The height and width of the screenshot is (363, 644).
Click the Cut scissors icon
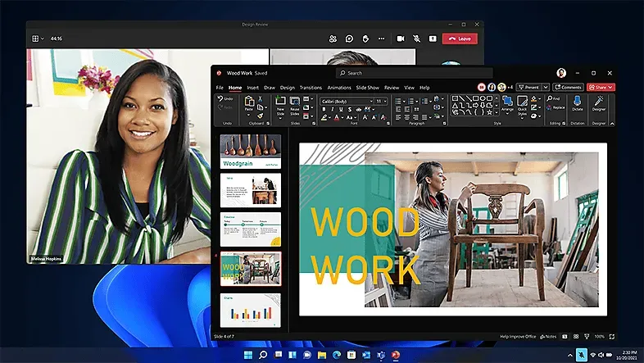260,99
